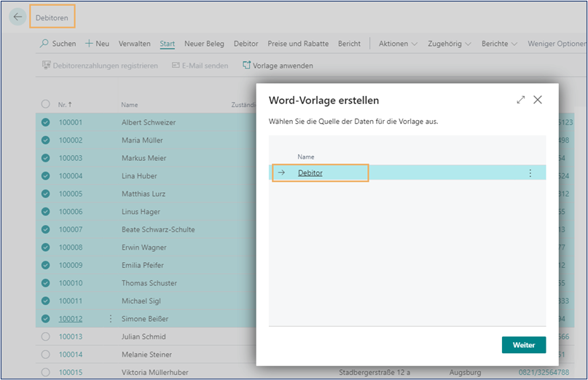588x380 pixels.
Task: Sort by the Nr. column header
Action: click(x=66, y=105)
